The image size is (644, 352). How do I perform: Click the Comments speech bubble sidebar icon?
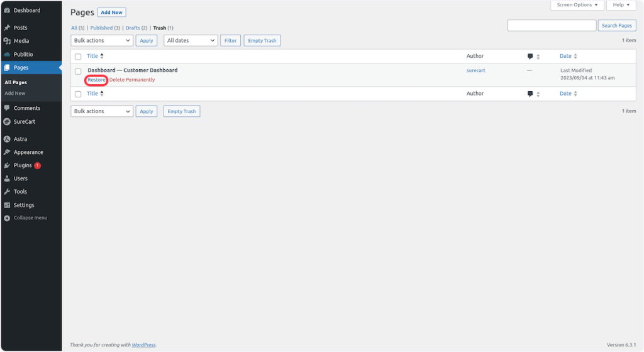point(7,108)
